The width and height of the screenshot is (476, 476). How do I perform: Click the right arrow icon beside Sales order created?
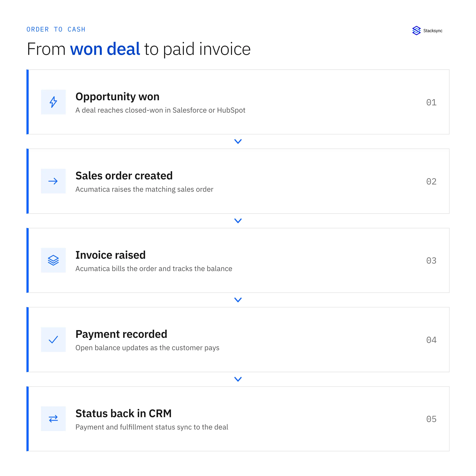pos(53,181)
